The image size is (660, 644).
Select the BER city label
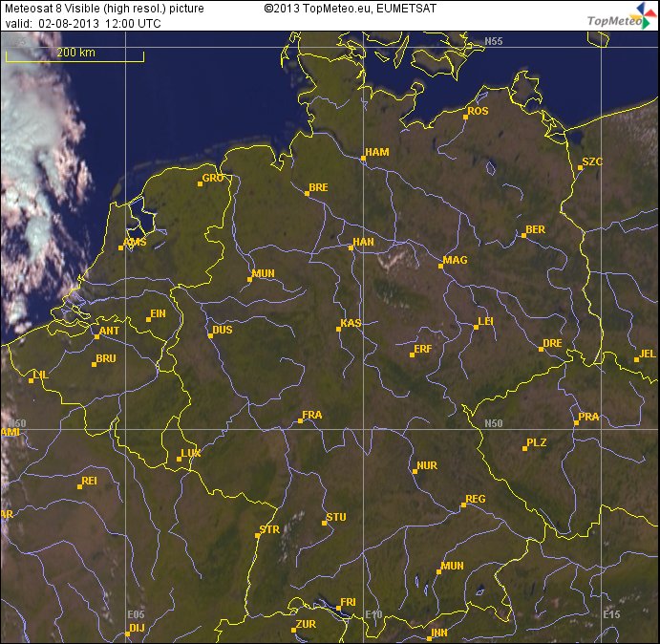click(536, 230)
